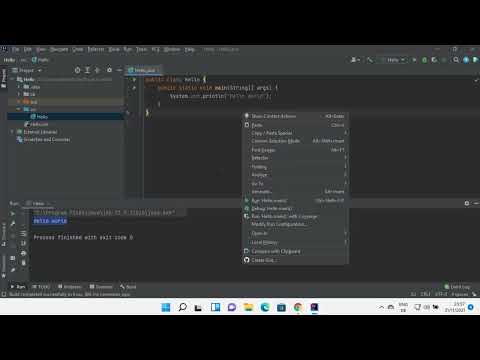Image resolution: width=480 pixels, height=360 pixels.
Task: Open the Build tool window tab
Action: (x=128, y=287)
